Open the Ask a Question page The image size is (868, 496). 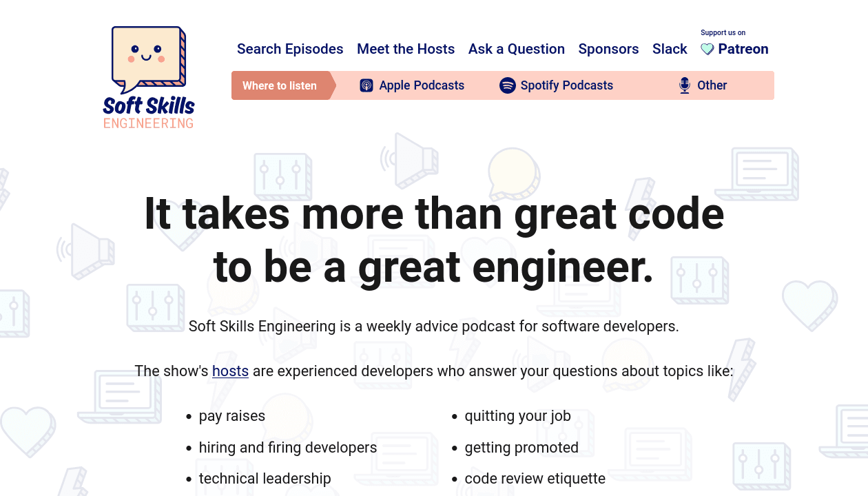pyautogui.click(x=517, y=49)
